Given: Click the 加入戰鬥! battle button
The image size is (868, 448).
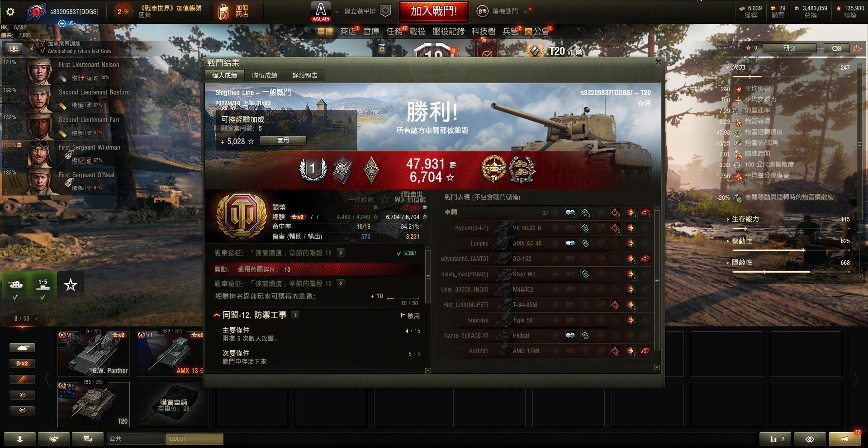Looking at the screenshot, I should [433, 11].
